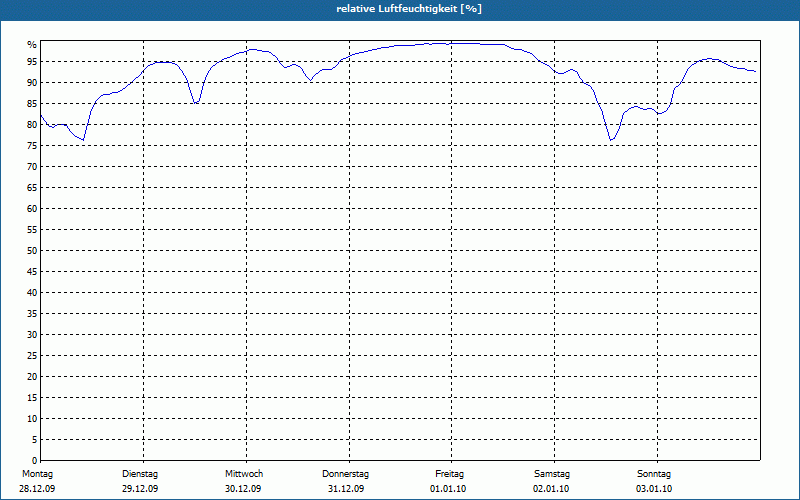Click the y-axis value 65

tap(32, 188)
